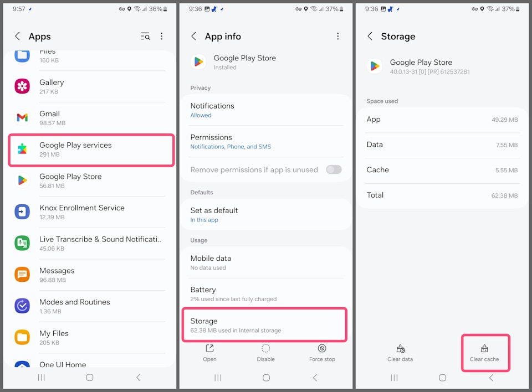Open the three-dot menu on App info
This screenshot has height=392, width=532.
pos(337,37)
